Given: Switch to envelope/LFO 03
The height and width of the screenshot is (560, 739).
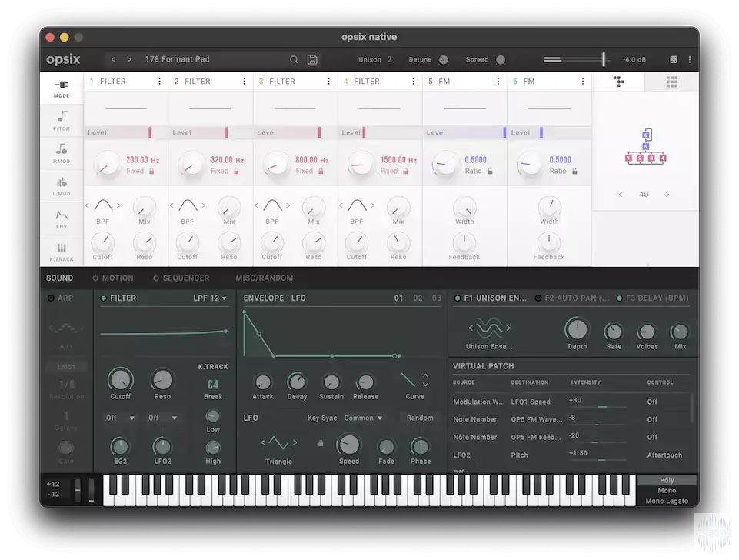Looking at the screenshot, I should [x=437, y=298].
